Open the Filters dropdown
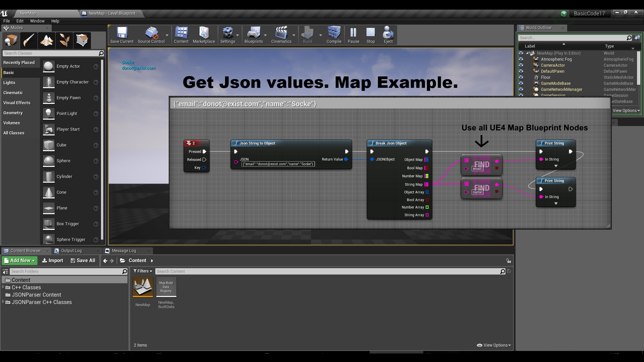The image size is (644, 362). pyautogui.click(x=143, y=271)
